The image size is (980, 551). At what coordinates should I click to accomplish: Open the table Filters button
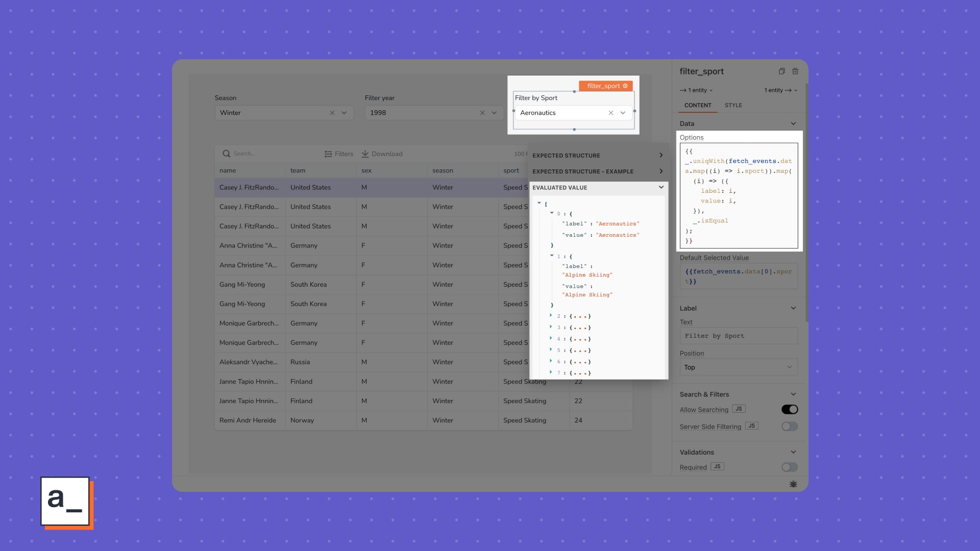(339, 154)
